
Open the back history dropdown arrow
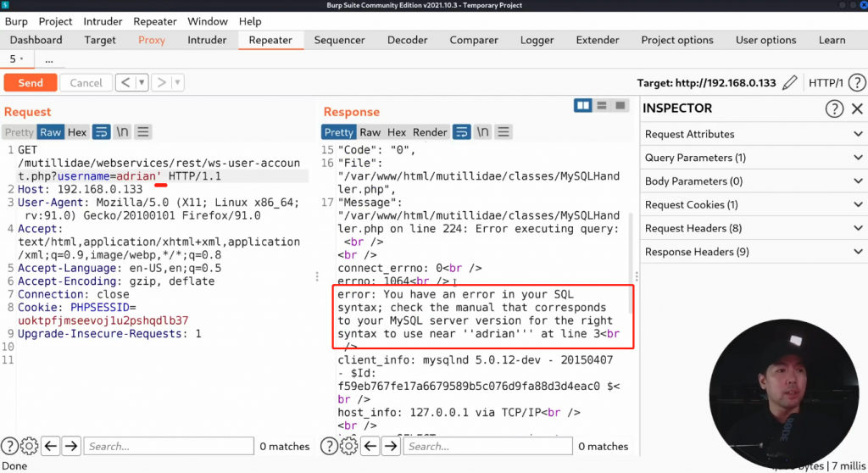142,82
